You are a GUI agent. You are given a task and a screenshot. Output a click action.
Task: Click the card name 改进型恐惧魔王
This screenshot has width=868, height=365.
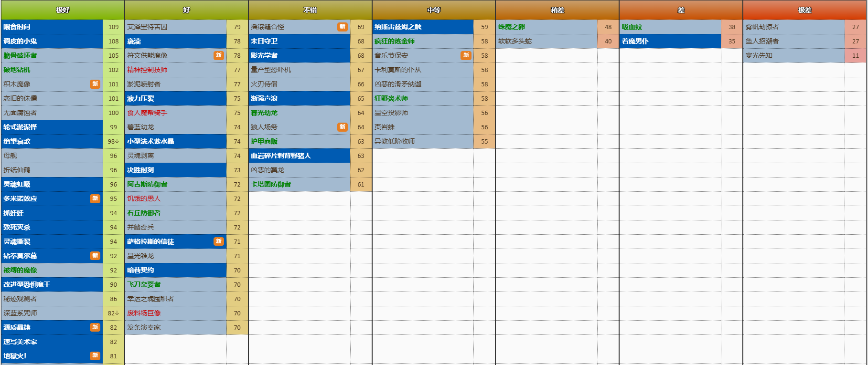click(x=27, y=285)
